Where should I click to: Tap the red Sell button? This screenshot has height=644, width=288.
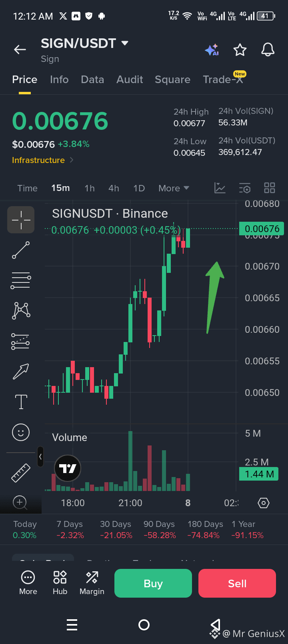click(237, 583)
